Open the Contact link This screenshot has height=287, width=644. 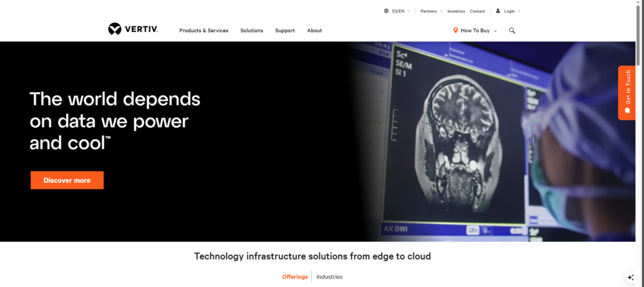pyautogui.click(x=477, y=11)
